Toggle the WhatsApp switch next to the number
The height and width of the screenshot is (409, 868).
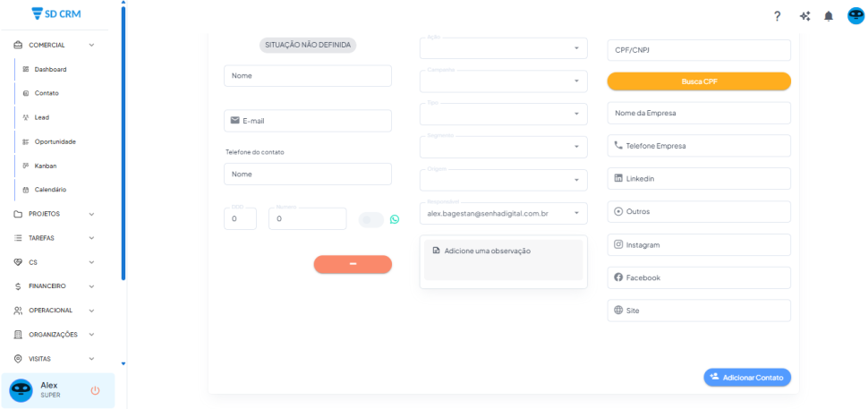click(x=370, y=219)
